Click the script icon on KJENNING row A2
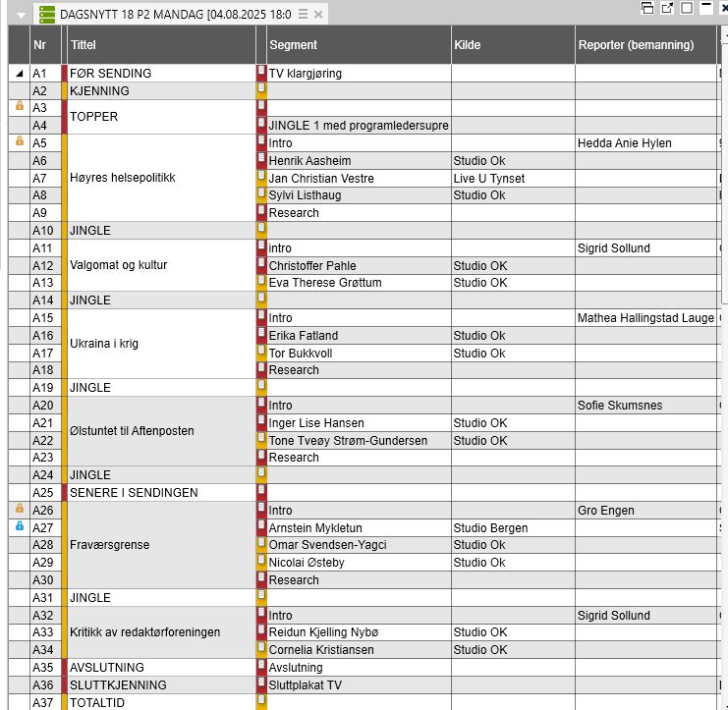 point(261,88)
